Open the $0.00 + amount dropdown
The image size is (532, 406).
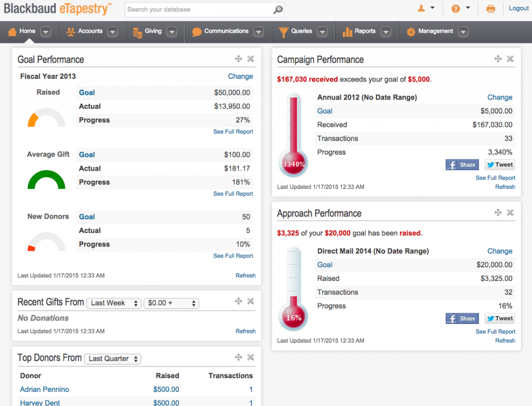(x=171, y=303)
